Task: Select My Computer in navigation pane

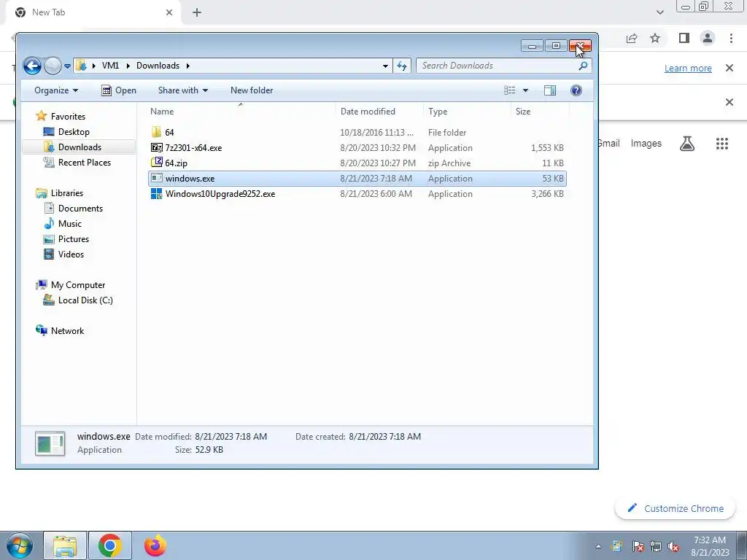Action: [x=77, y=285]
